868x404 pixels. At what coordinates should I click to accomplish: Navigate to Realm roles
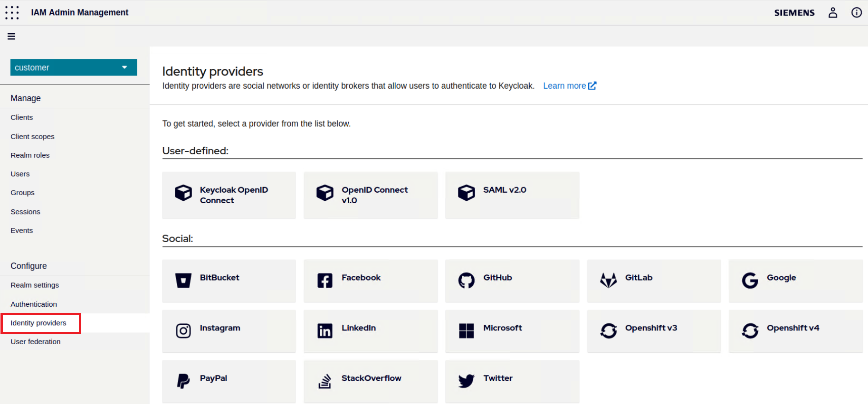[30, 155]
